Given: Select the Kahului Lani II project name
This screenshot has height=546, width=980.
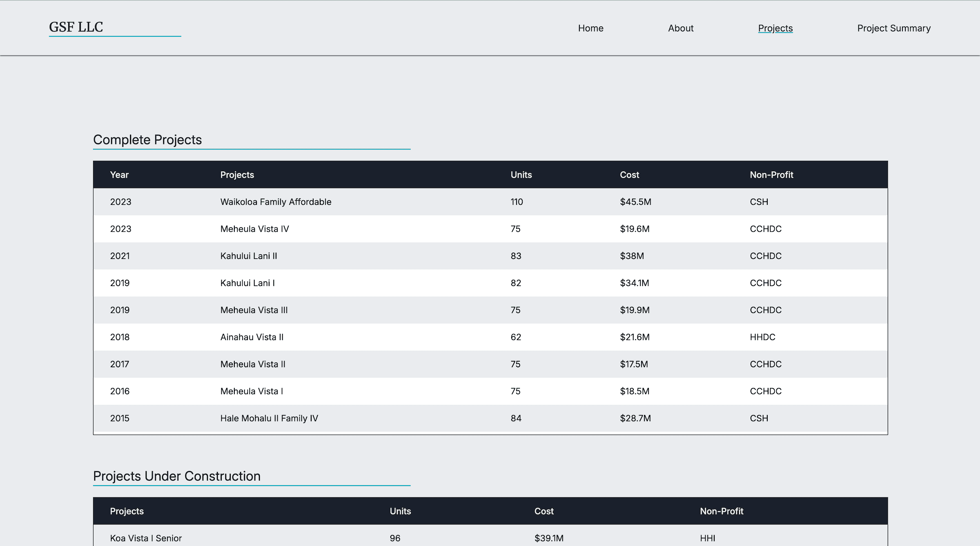Looking at the screenshot, I should (x=249, y=256).
